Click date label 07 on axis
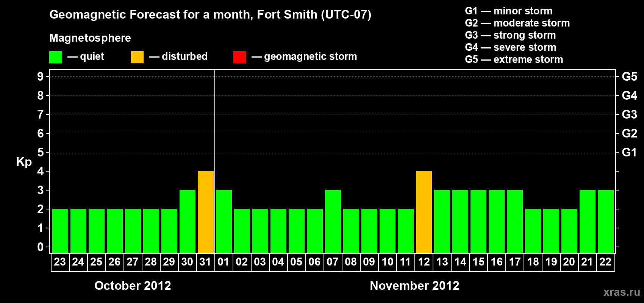 (x=333, y=262)
